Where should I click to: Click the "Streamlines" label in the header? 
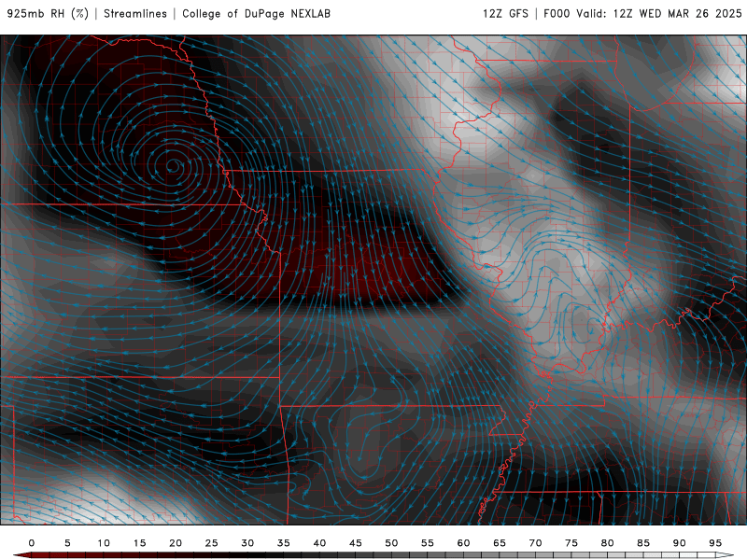(135, 14)
